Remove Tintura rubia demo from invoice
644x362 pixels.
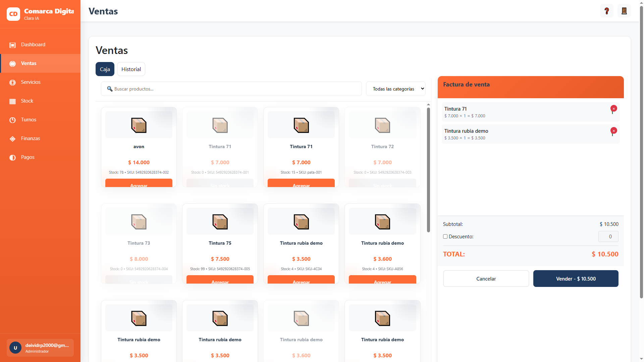pos(613,131)
